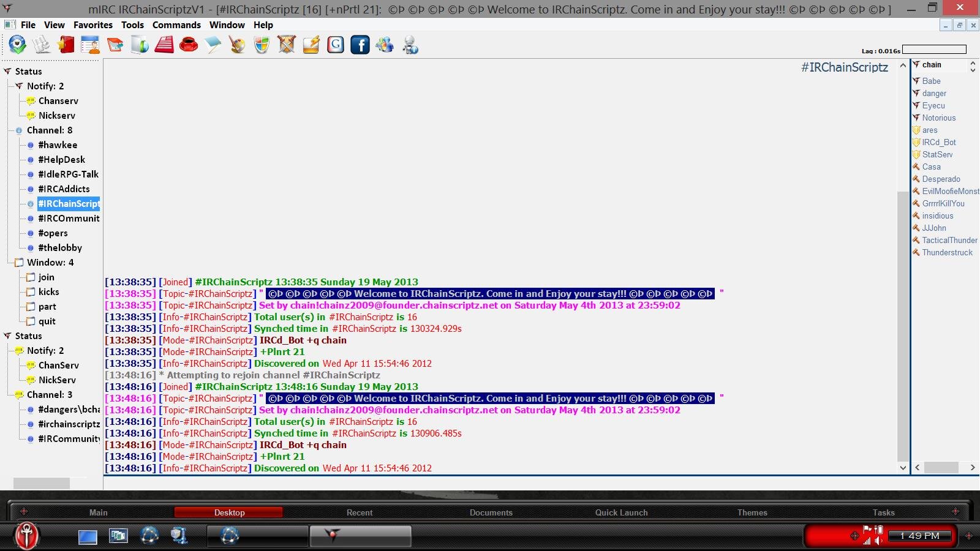Viewport: 980px width, 551px height.
Task: Click the four-color Windows shield icon
Action: [x=262, y=45]
